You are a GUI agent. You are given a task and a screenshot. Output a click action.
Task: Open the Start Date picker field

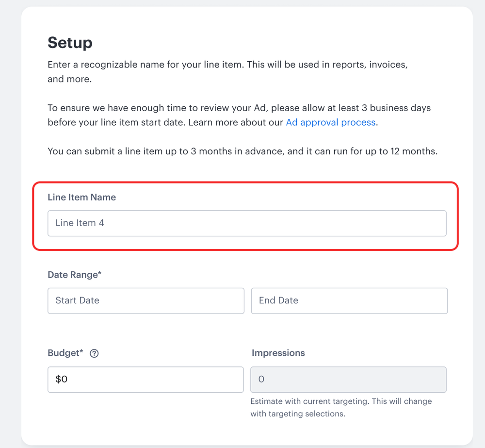coord(145,300)
